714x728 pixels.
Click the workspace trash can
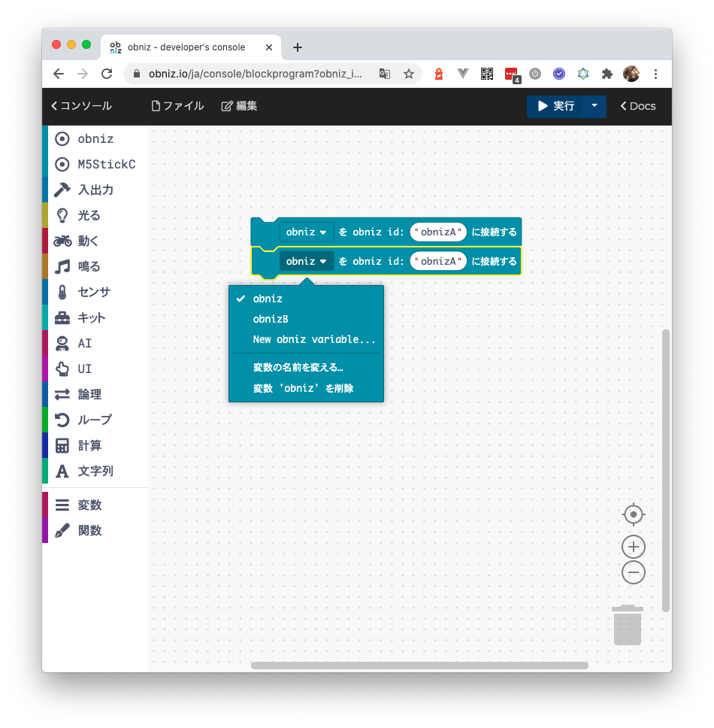628,625
